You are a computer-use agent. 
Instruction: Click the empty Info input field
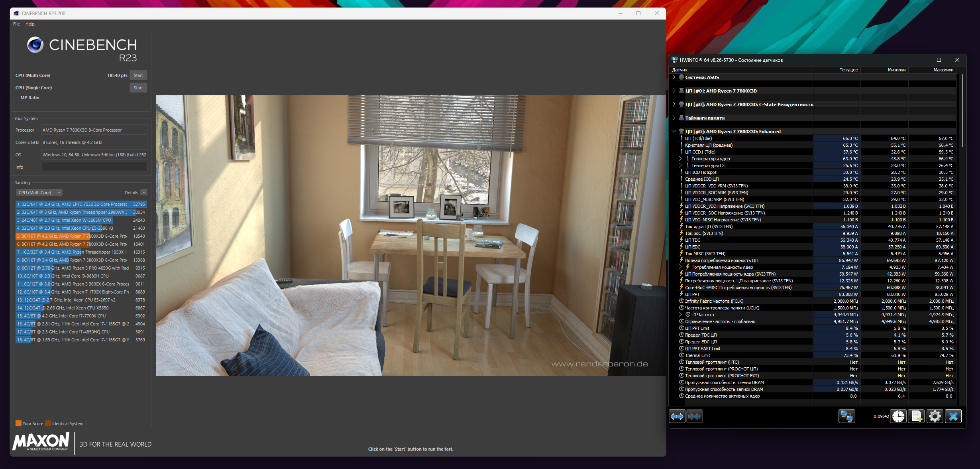[94, 167]
